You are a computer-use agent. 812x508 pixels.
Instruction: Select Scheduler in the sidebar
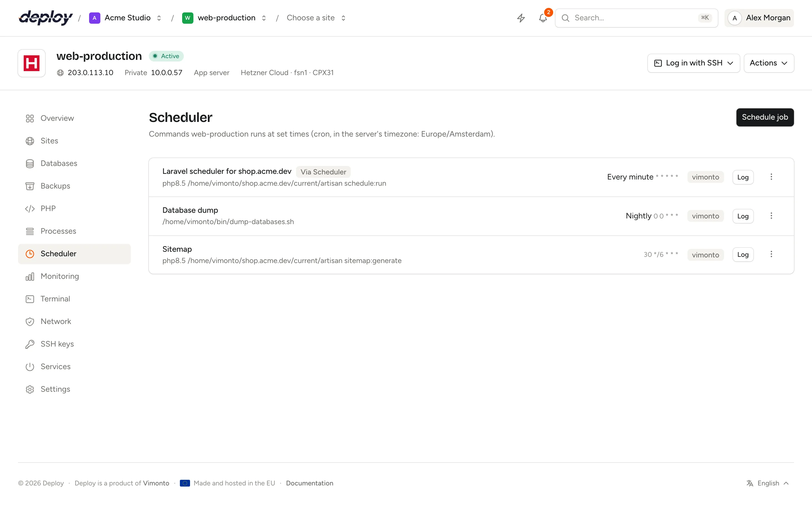point(74,254)
